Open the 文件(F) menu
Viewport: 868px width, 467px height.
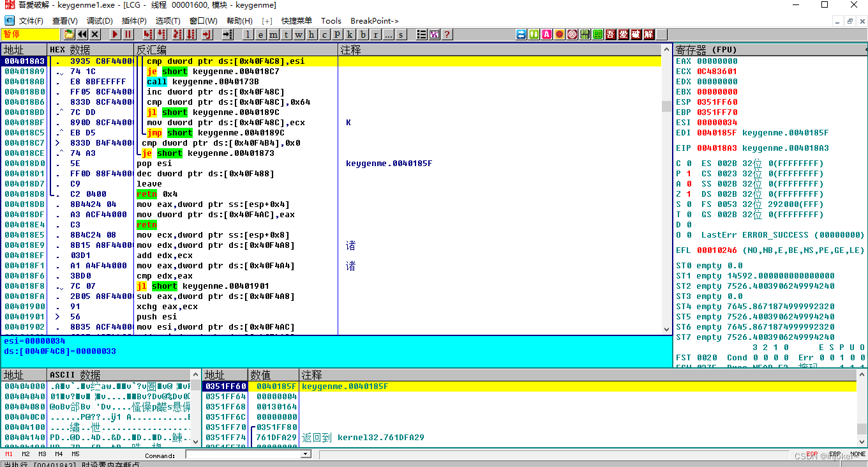pos(31,21)
